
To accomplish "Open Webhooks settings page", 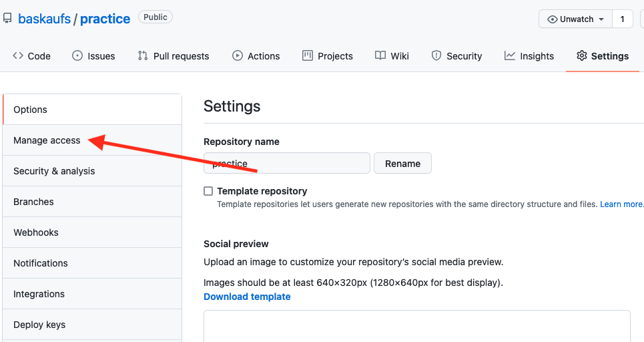I will 92,232.
